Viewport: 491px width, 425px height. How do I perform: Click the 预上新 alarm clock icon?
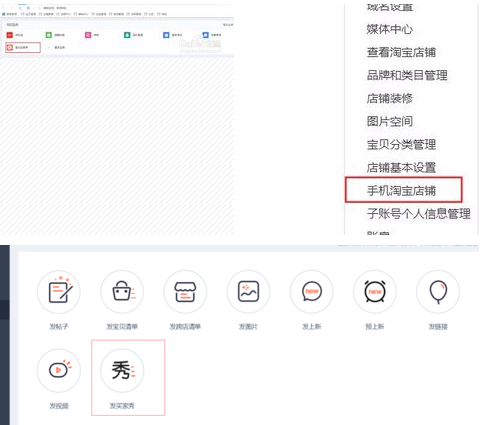tap(375, 292)
